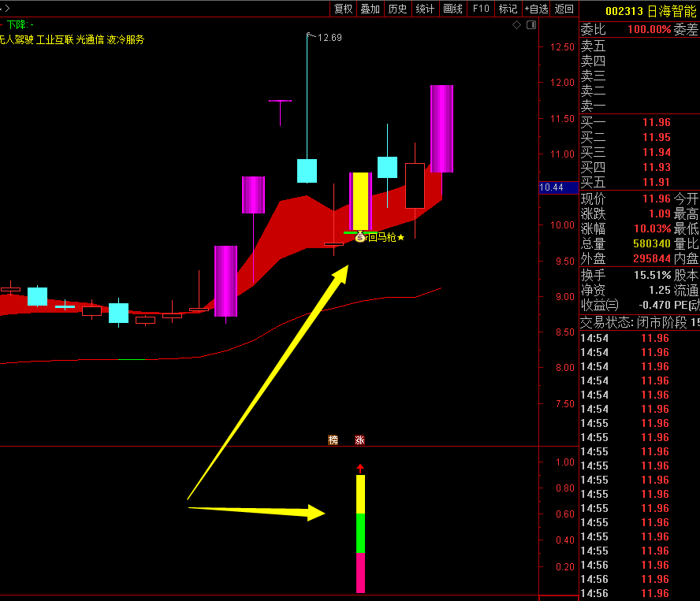Click the 涨幅 10.03% value
700x601 pixels.
tap(652, 229)
